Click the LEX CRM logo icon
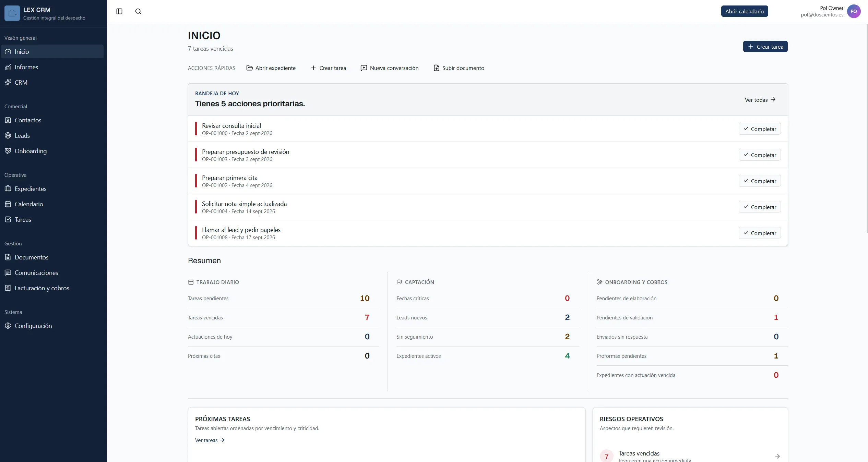The width and height of the screenshot is (868, 462). 12,13
